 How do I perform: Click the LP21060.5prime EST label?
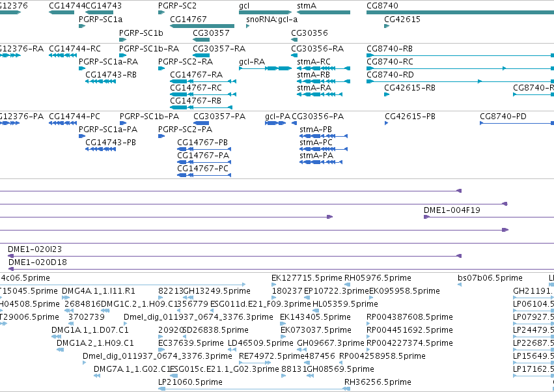tap(190, 382)
